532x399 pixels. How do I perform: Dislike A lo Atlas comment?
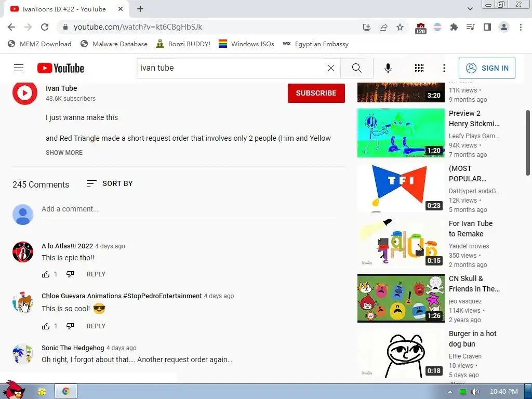[x=70, y=274]
